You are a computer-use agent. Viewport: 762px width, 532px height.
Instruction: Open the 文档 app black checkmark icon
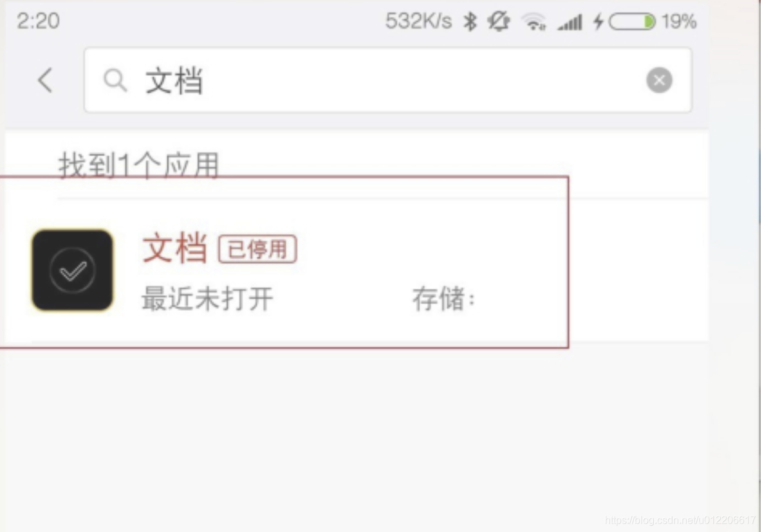coord(73,270)
